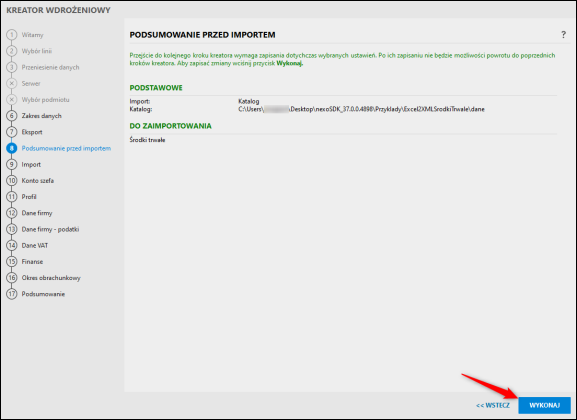Viewport: 577px width, 420px height.
Task: Open the Wybór linii step label
Action: pyautogui.click(x=37, y=51)
